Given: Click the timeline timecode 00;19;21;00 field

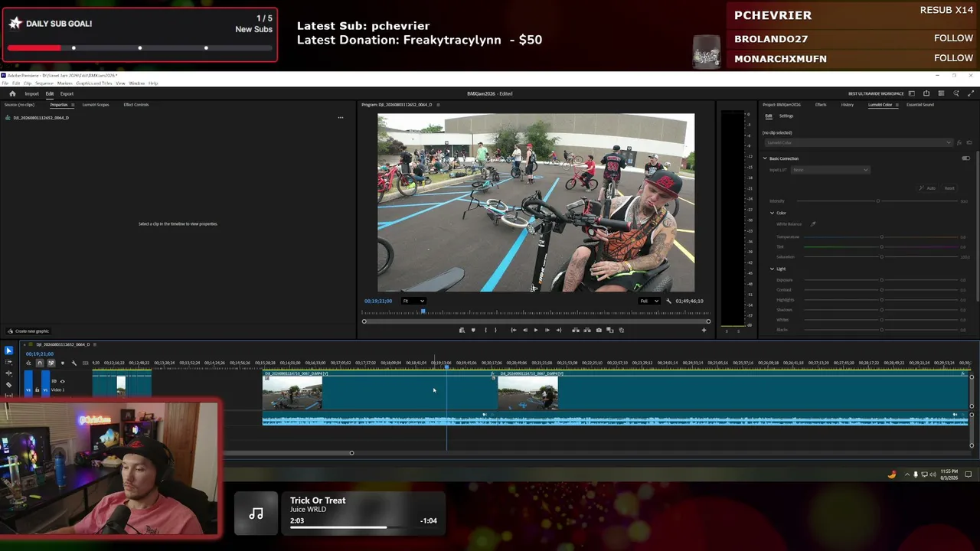Looking at the screenshot, I should point(40,354).
